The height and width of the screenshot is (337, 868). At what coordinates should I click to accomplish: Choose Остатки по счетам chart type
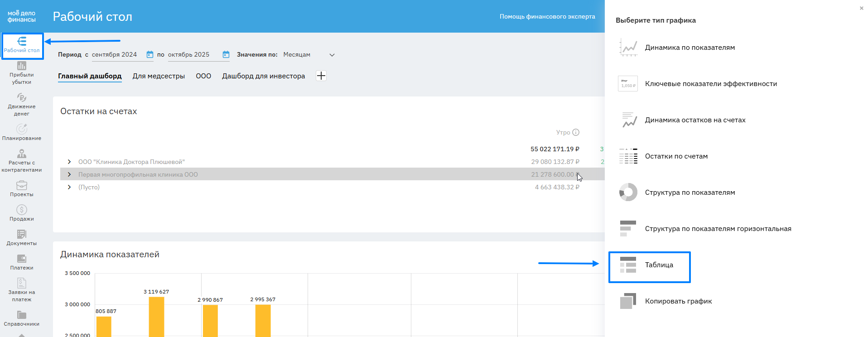tap(663, 156)
